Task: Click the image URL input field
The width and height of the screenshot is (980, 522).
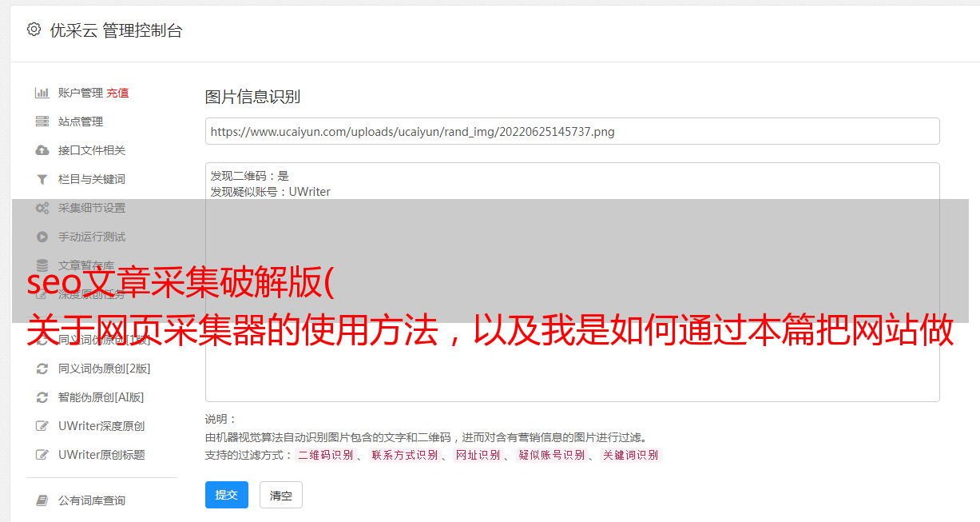Action: pos(572,131)
